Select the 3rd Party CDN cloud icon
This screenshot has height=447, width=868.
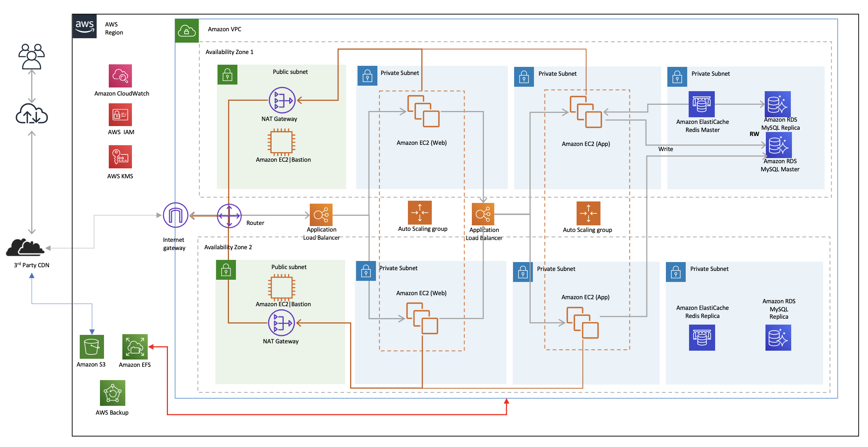(25, 247)
